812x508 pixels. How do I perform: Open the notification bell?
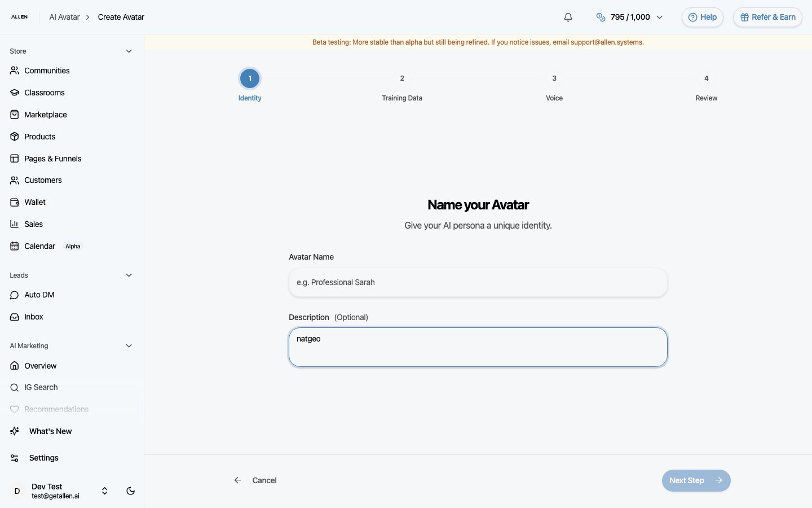568,17
